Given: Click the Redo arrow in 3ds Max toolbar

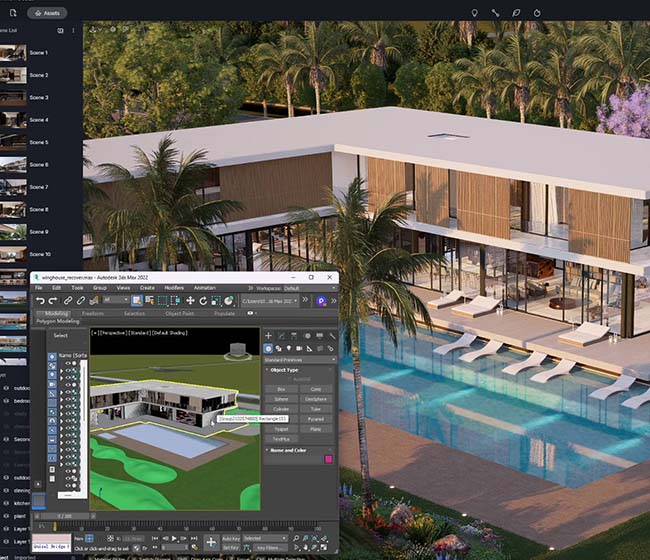Looking at the screenshot, I should coord(53,301).
